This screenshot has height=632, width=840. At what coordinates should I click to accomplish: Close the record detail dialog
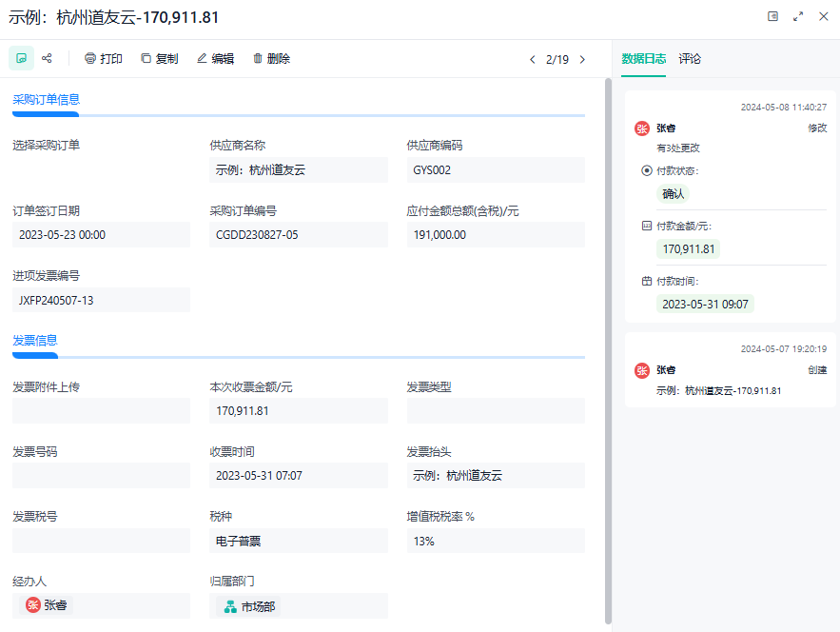pyautogui.click(x=824, y=16)
